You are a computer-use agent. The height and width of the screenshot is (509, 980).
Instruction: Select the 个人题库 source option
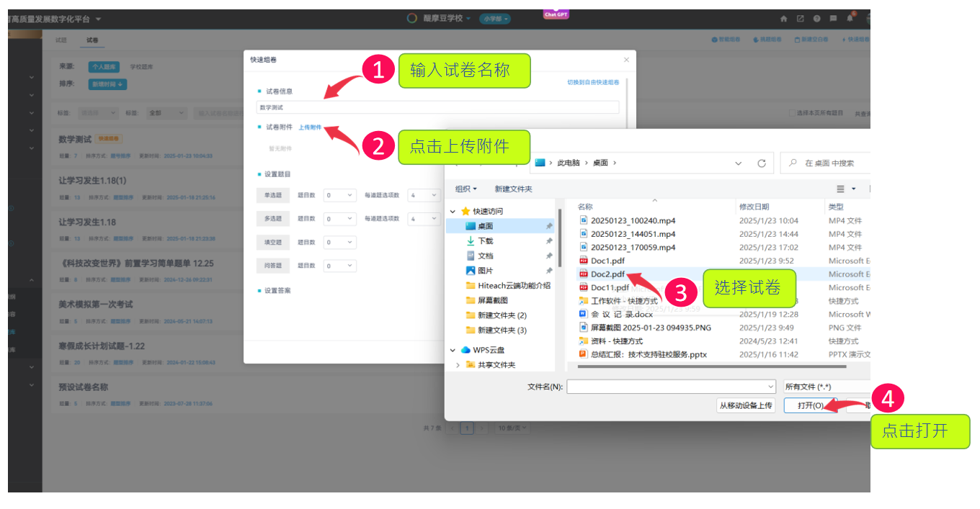click(x=104, y=66)
